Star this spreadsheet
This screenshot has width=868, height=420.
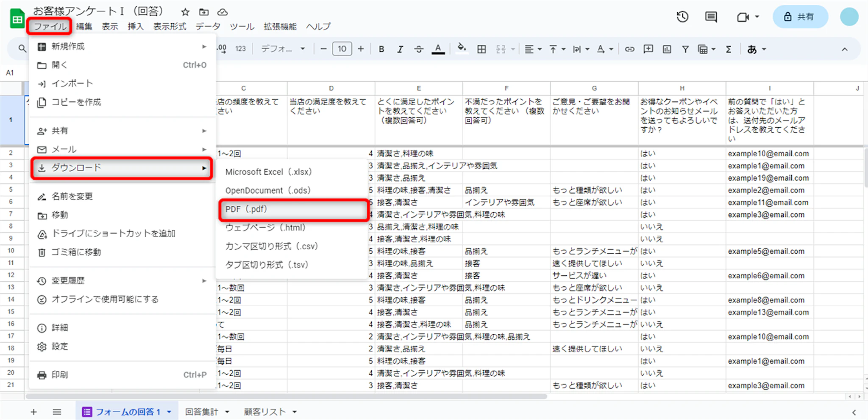point(185,12)
